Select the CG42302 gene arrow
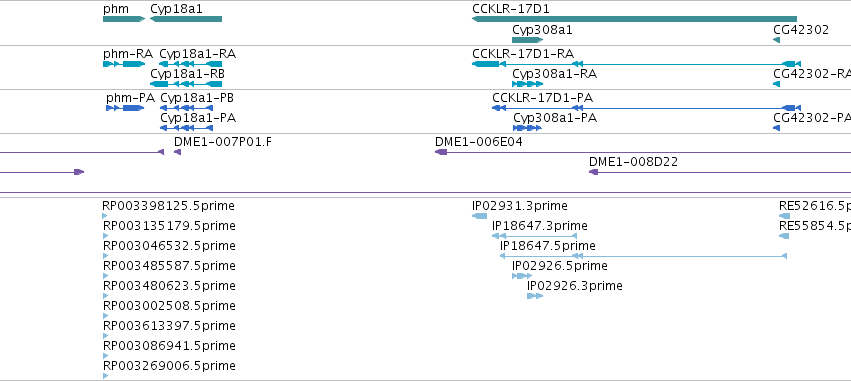This screenshot has width=851, height=381. tap(776, 40)
